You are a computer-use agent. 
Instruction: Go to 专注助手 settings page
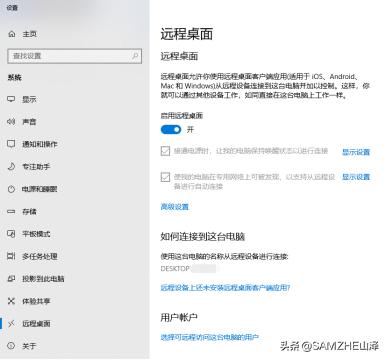[36, 166]
